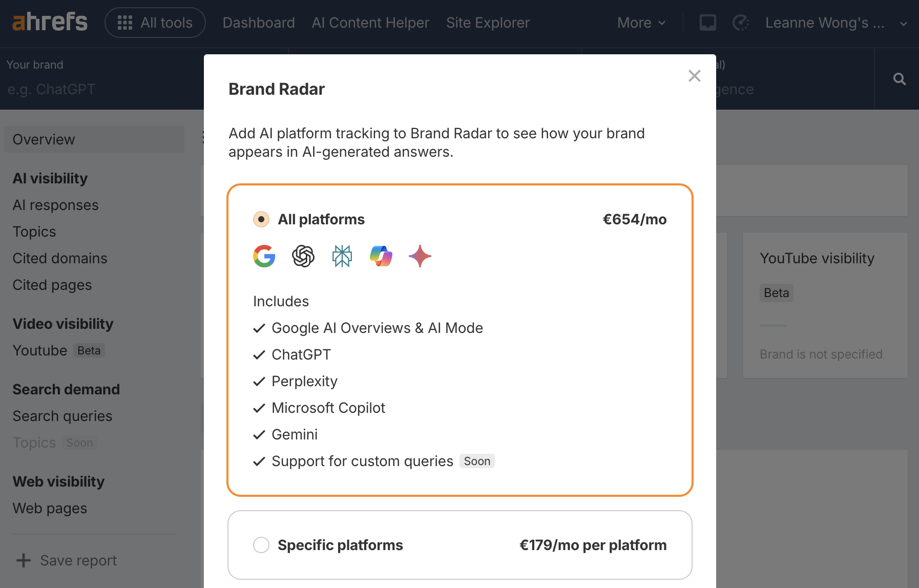Open the usage gauge icon in header

(740, 22)
